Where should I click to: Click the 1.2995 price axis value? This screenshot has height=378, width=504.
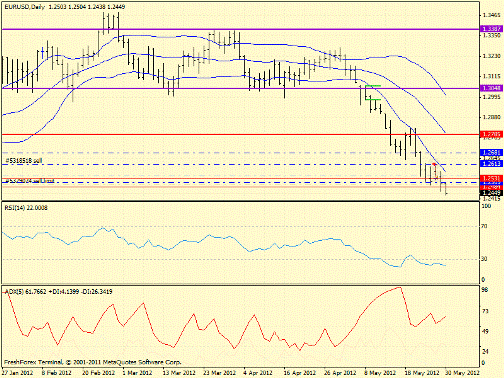click(492, 97)
